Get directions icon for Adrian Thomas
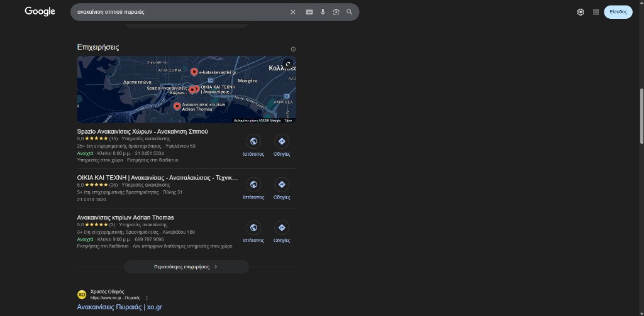This screenshot has height=316, width=644. (282, 228)
